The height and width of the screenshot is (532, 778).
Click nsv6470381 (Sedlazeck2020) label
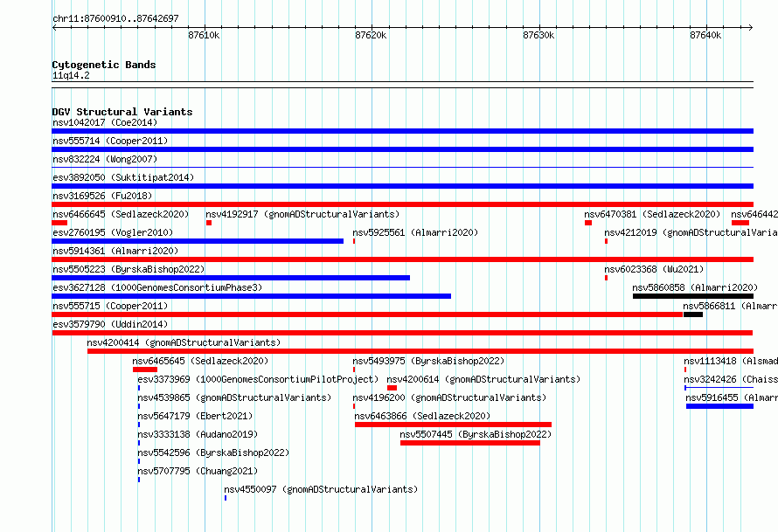[x=652, y=214]
